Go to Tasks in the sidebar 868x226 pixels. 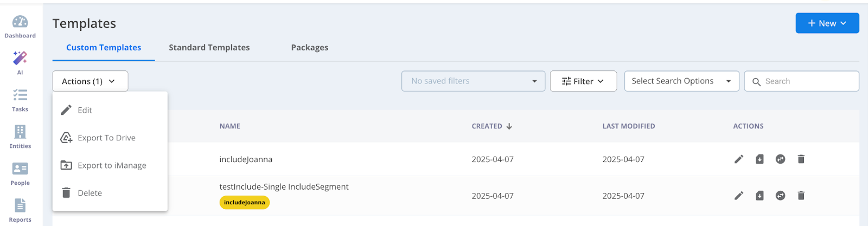pyautogui.click(x=20, y=95)
